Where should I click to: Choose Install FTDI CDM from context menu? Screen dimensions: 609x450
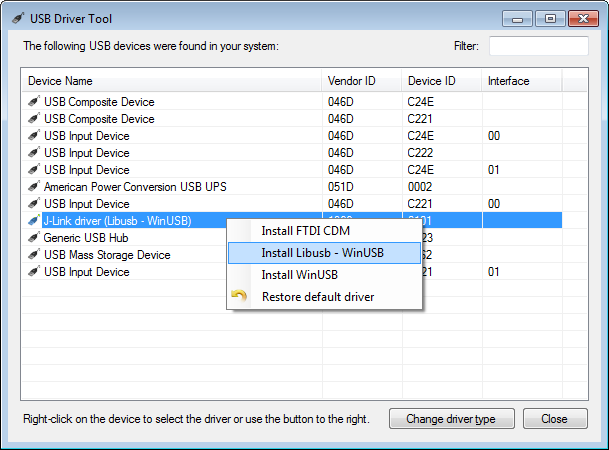coord(305,231)
